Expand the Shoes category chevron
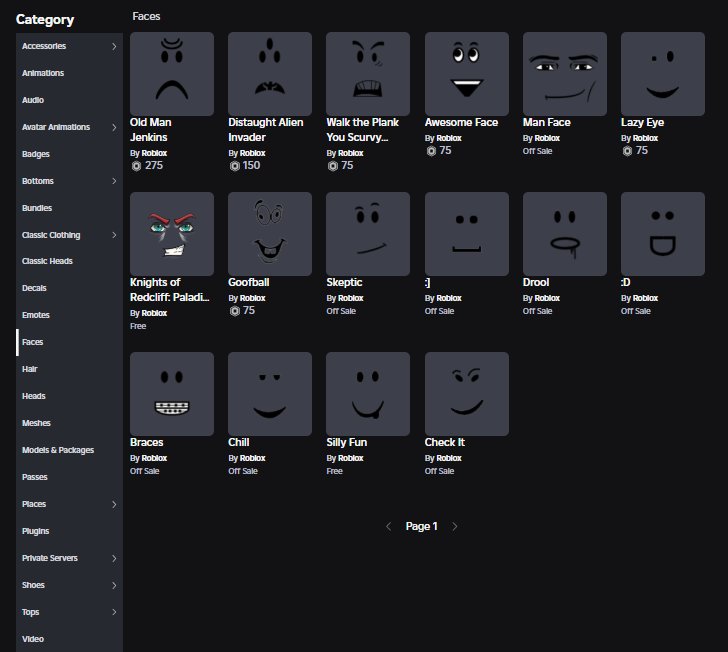Image resolution: width=728 pixels, height=652 pixels. pyautogui.click(x=114, y=585)
